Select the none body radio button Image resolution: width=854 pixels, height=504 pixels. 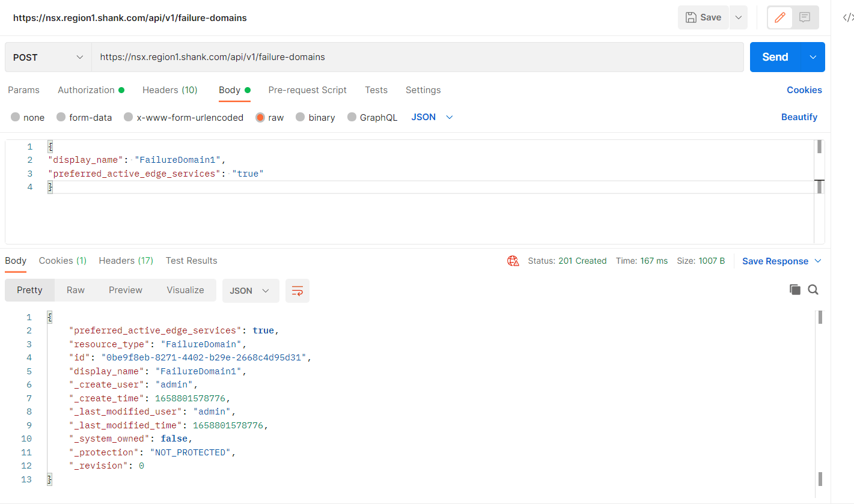click(x=16, y=117)
